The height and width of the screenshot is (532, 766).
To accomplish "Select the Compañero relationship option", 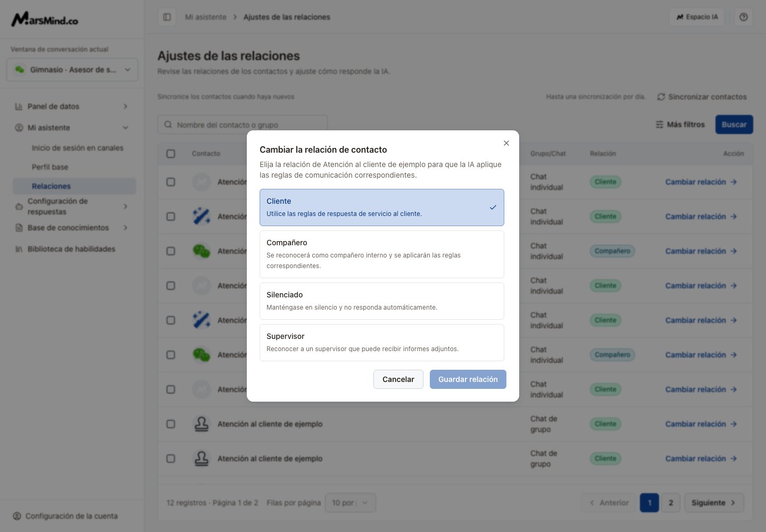I will [x=382, y=254].
